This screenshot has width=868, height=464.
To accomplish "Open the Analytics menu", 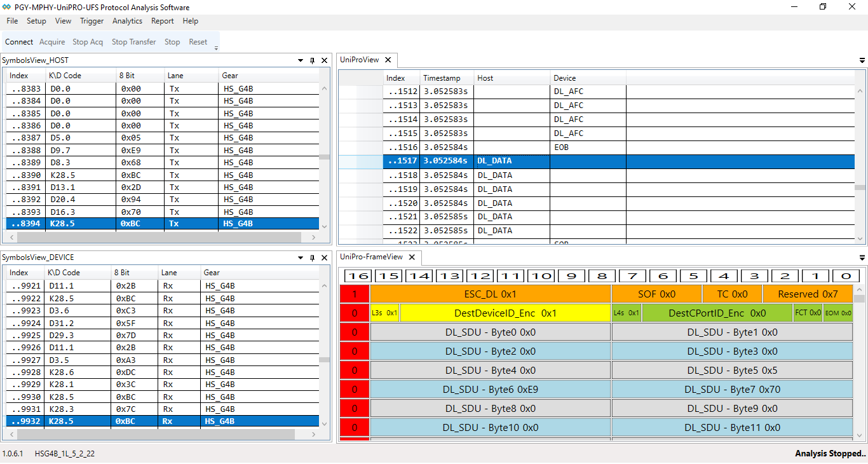I will click(127, 21).
